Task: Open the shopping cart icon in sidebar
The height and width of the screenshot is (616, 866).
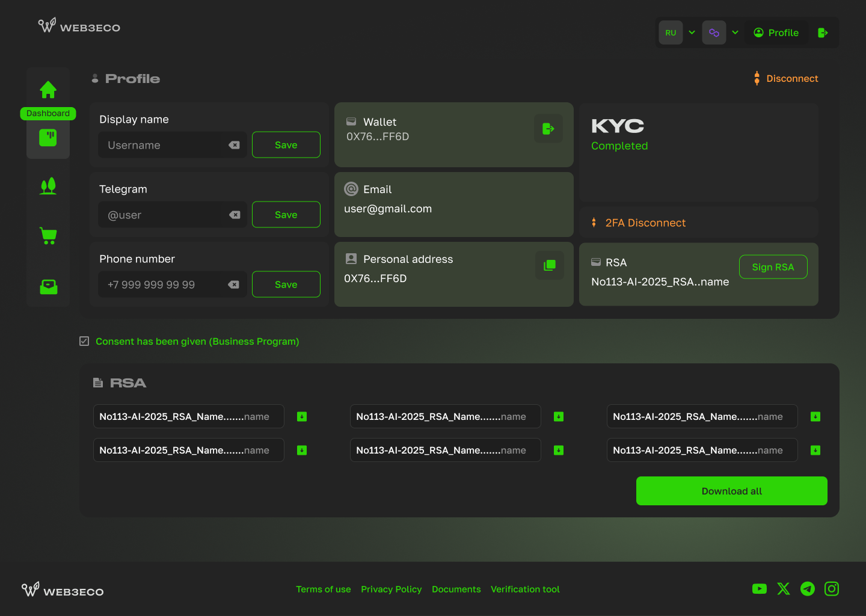Action: [x=48, y=236]
